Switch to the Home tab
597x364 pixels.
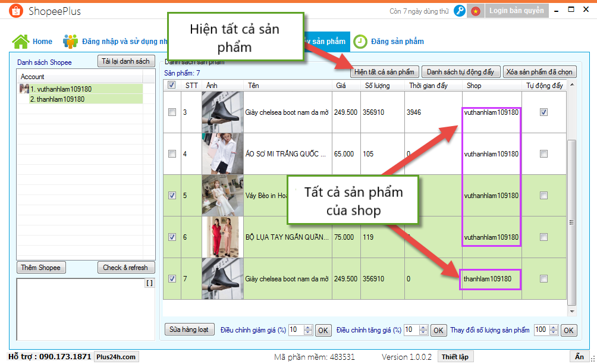click(x=42, y=41)
